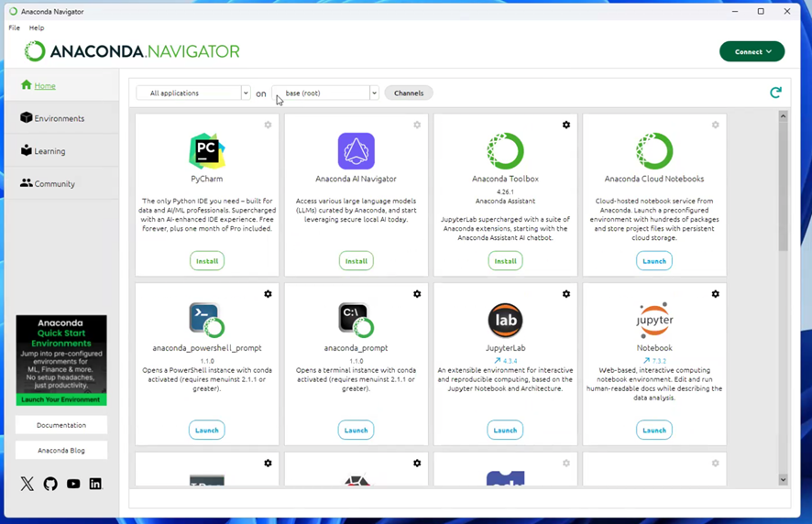Open gear options on second partially visible bottom card

417,463
